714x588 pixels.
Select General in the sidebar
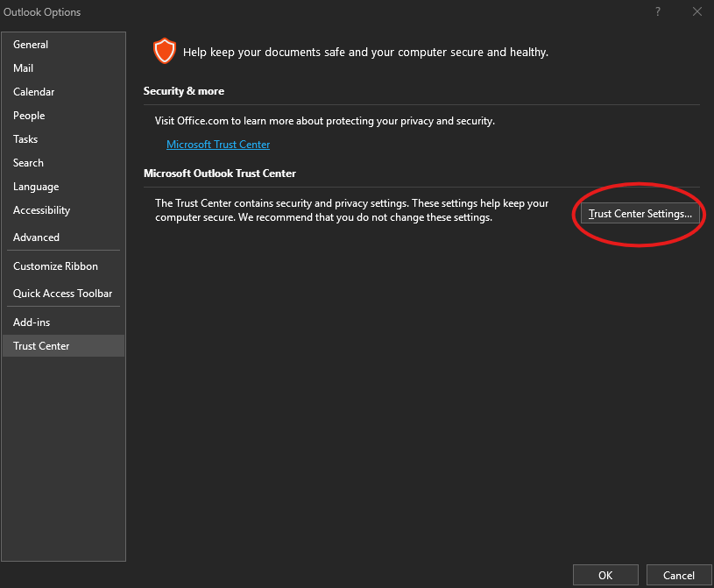point(31,44)
